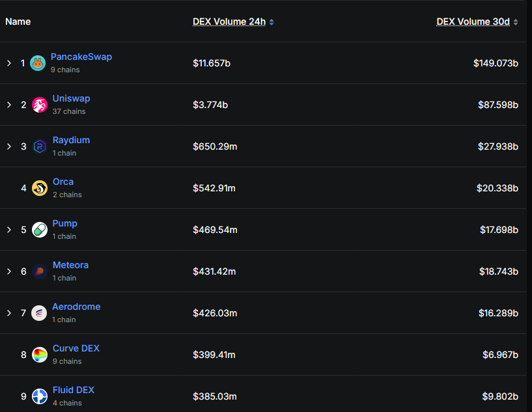Screen dimensions: 532x412
Task: Click the '9 chains' label under PancakeSwap
Action: click(65, 70)
